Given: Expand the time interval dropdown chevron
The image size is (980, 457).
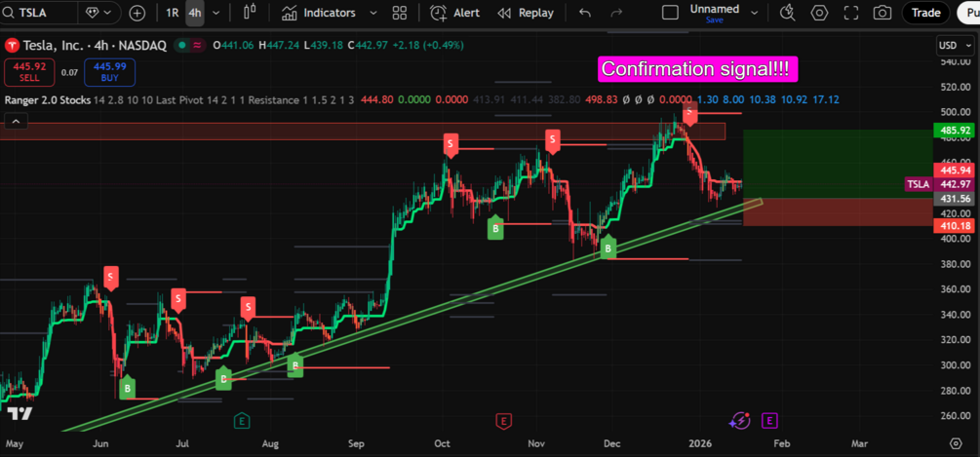Looking at the screenshot, I should [x=216, y=13].
